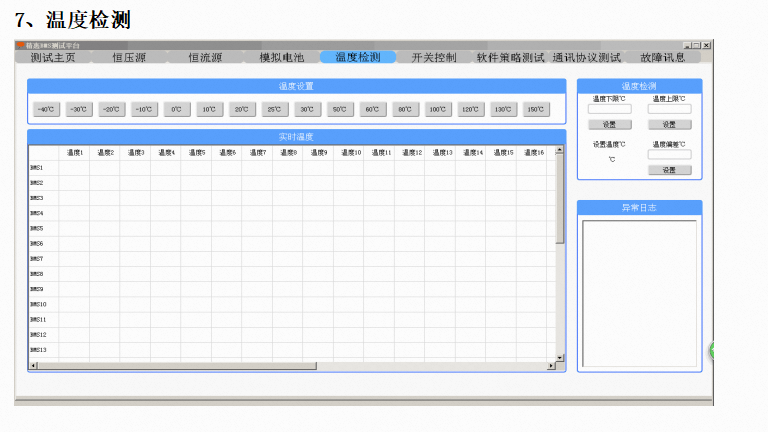The height and width of the screenshot is (432, 768).
Task: Click the 温度下限 input field
Action: 609,109
